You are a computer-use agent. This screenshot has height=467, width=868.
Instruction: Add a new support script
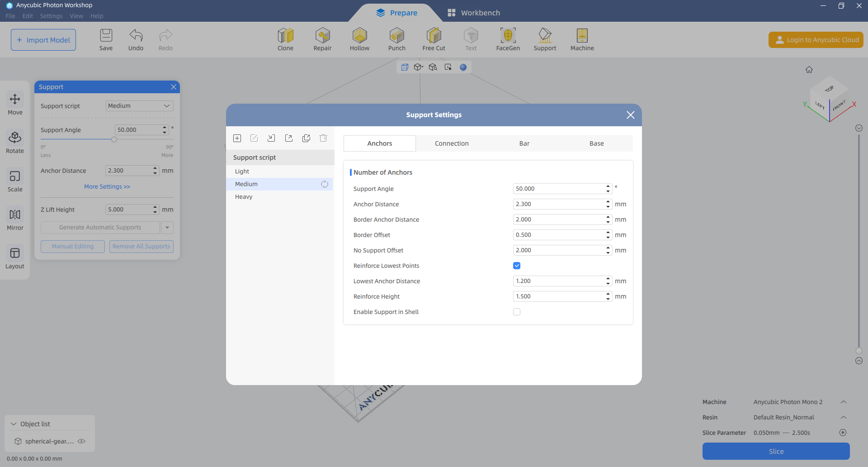click(237, 138)
